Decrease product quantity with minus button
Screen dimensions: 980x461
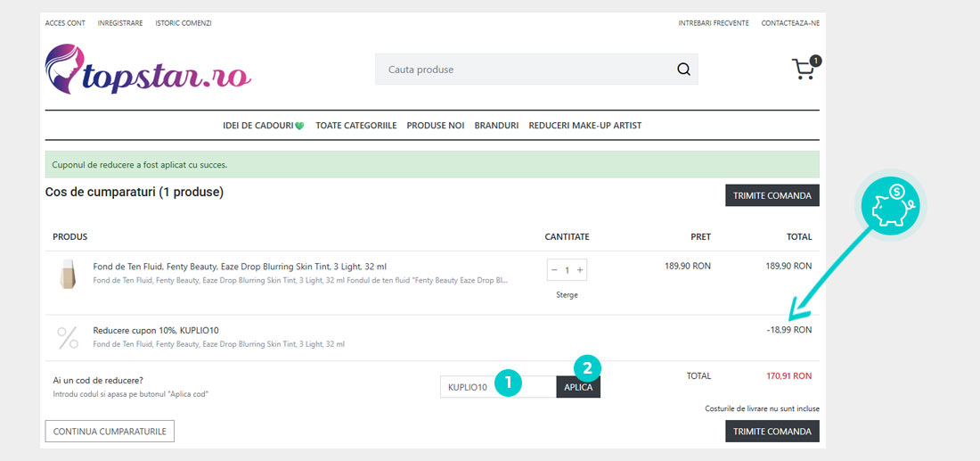pos(554,270)
